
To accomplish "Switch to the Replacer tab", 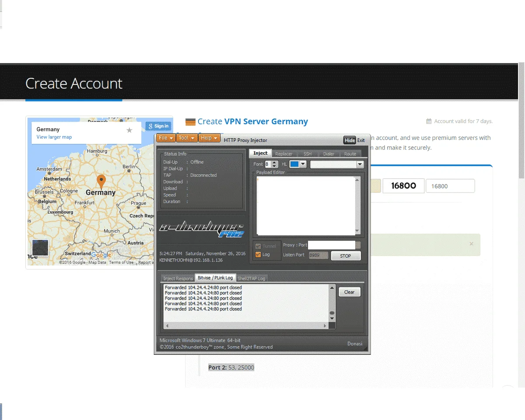I will click(284, 154).
